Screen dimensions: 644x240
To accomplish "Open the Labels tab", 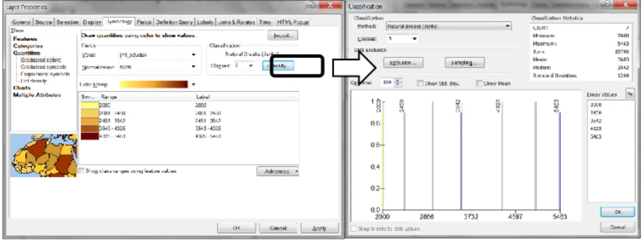I will pyautogui.click(x=205, y=22).
